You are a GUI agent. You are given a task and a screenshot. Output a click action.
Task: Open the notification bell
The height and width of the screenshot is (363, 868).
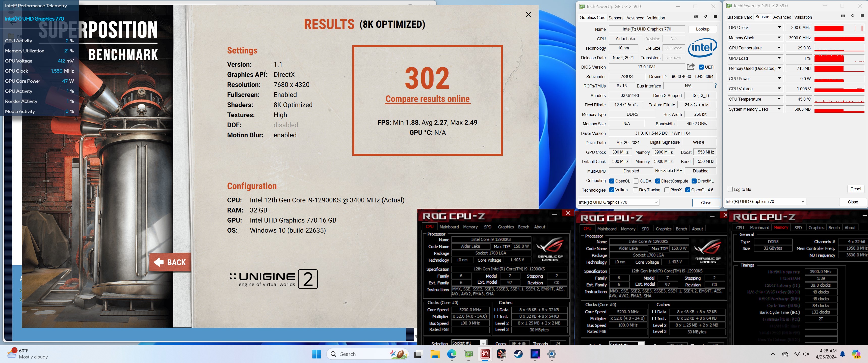click(843, 354)
